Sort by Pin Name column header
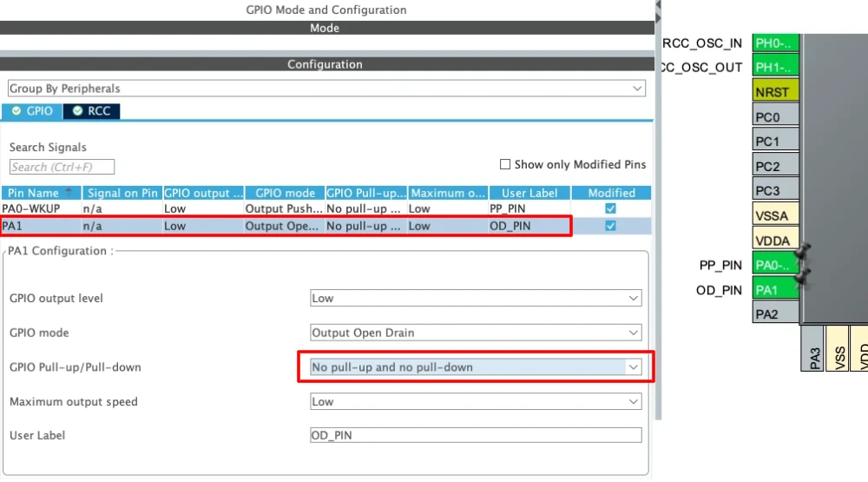 coord(41,193)
